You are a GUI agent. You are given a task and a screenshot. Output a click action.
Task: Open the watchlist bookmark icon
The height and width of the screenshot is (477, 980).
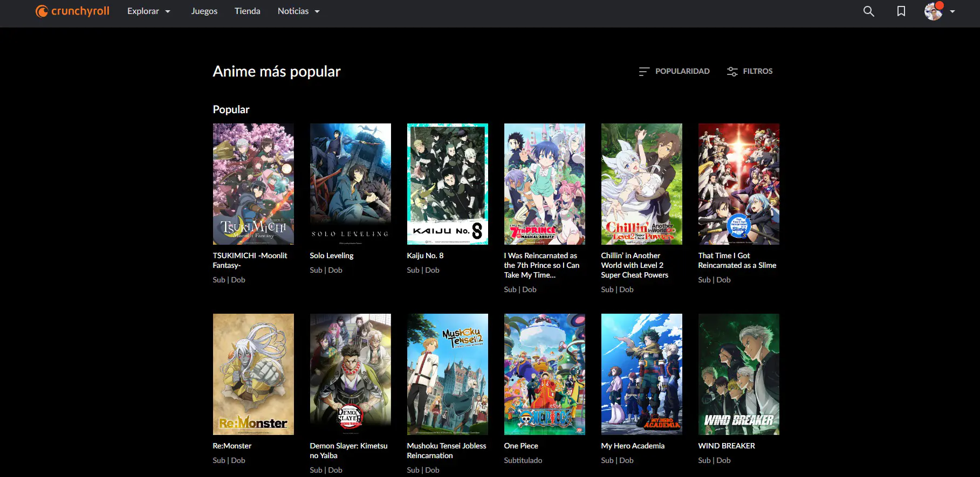coord(901,11)
